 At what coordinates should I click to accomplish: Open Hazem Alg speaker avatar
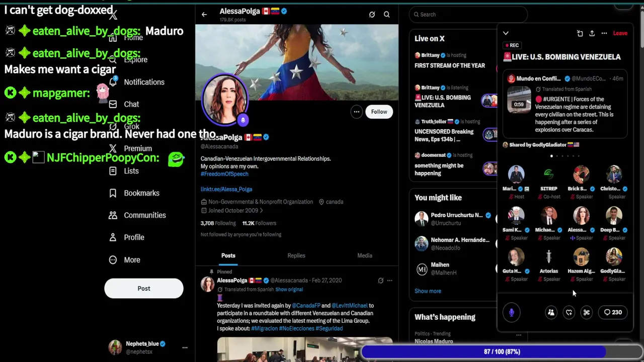click(581, 257)
